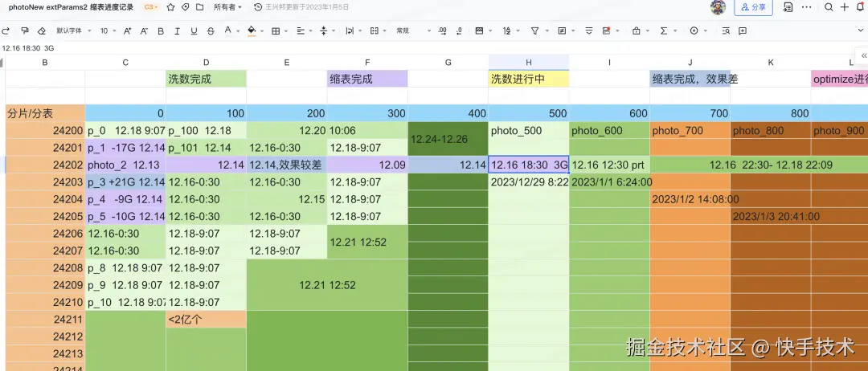Click the insert plus circle icon

694,31
